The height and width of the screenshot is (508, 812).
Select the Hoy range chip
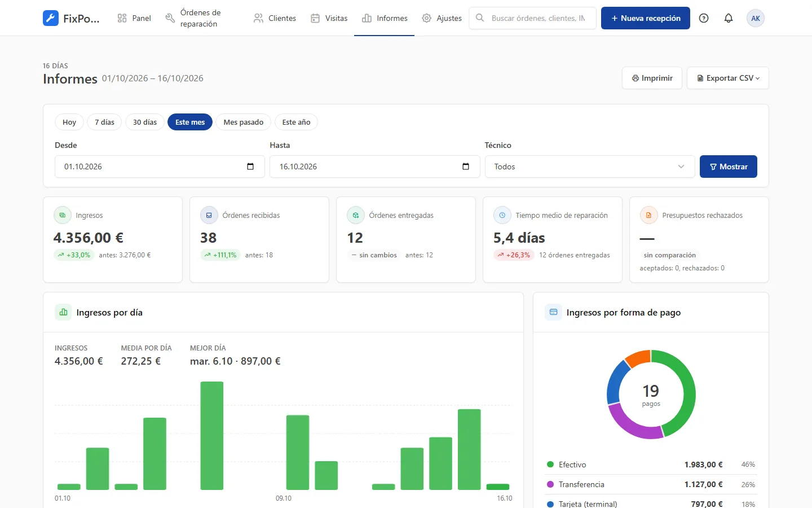[69, 122]
